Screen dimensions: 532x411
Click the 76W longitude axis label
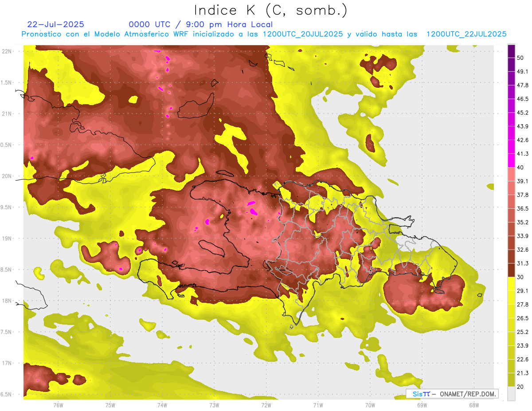click(x=58, y=405)
